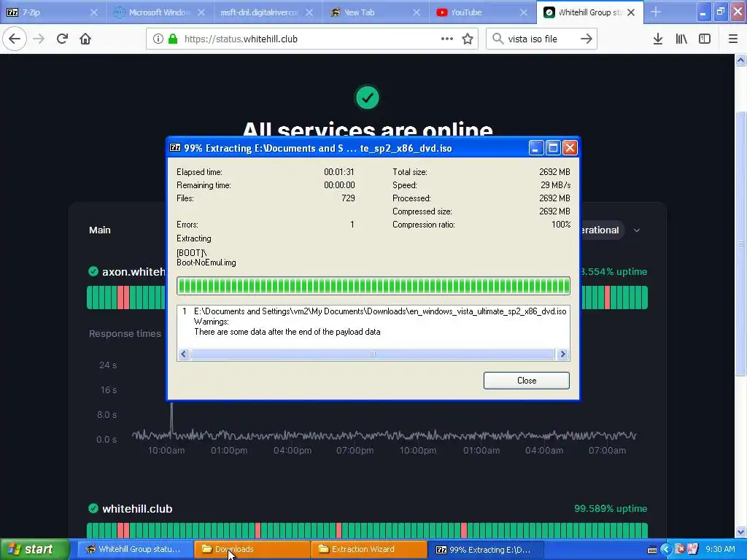Open the Windows start menu
Viewport: 747px width, 560px height.
[x=35, y=550]
